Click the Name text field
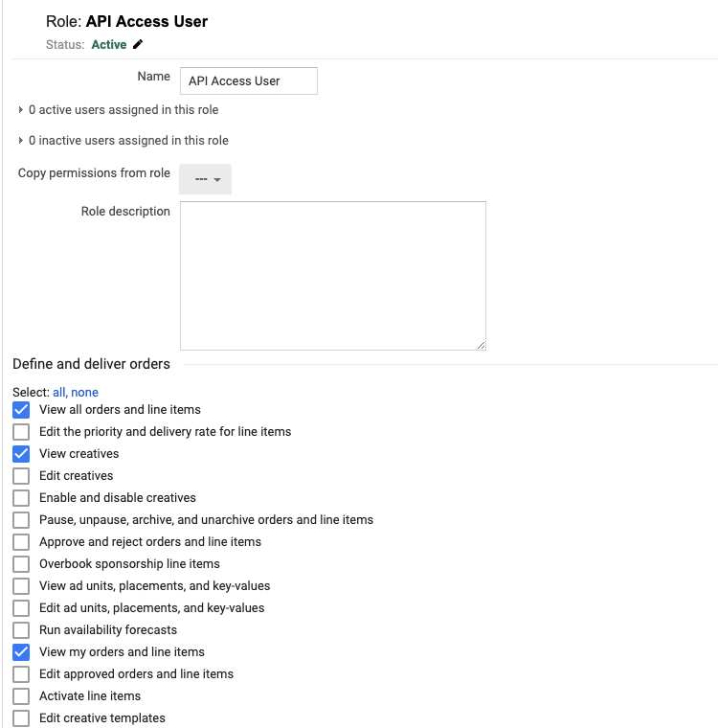This screenshot has width=718, height=728. pos(249,80)
